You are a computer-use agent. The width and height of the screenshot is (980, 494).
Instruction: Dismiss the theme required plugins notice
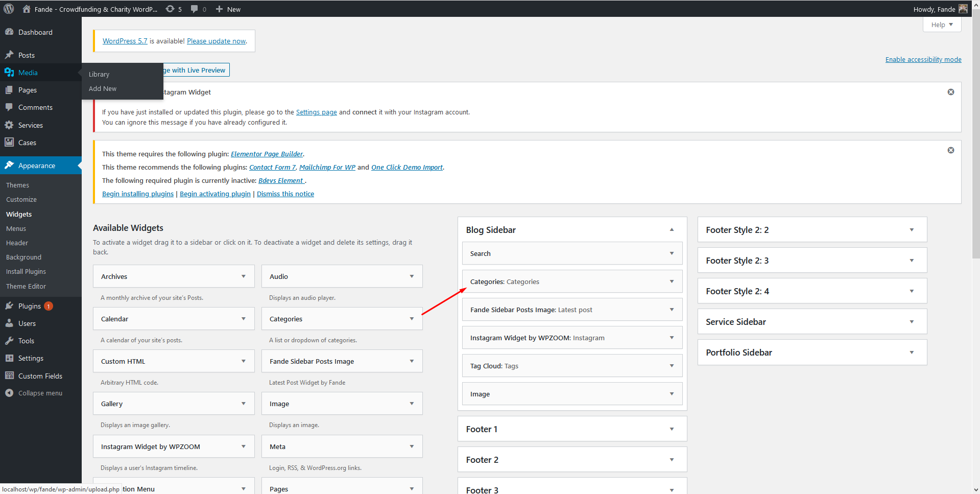click(951, 150)
